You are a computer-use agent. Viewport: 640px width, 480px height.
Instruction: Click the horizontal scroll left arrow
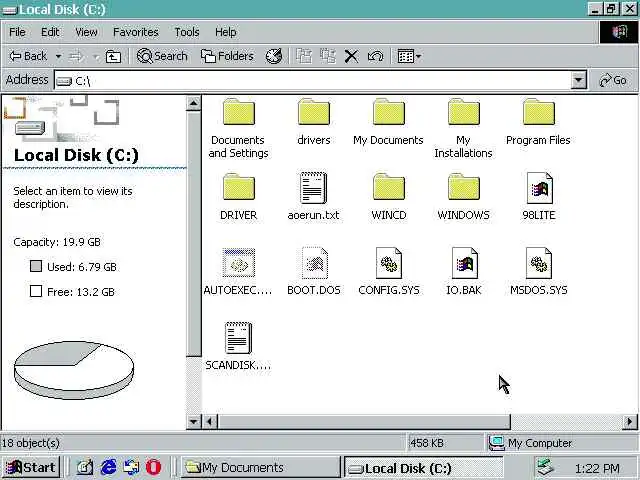pos(210,421)
